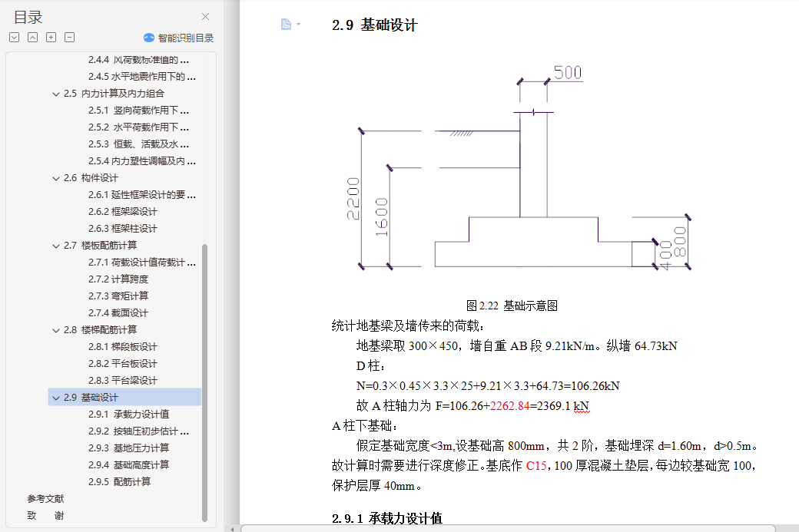Image resolution: width=799 pixels, height=532 pixels.
Task: Click the collapse-all-levels up arrow icon
Action: click(x=32, y=37)
